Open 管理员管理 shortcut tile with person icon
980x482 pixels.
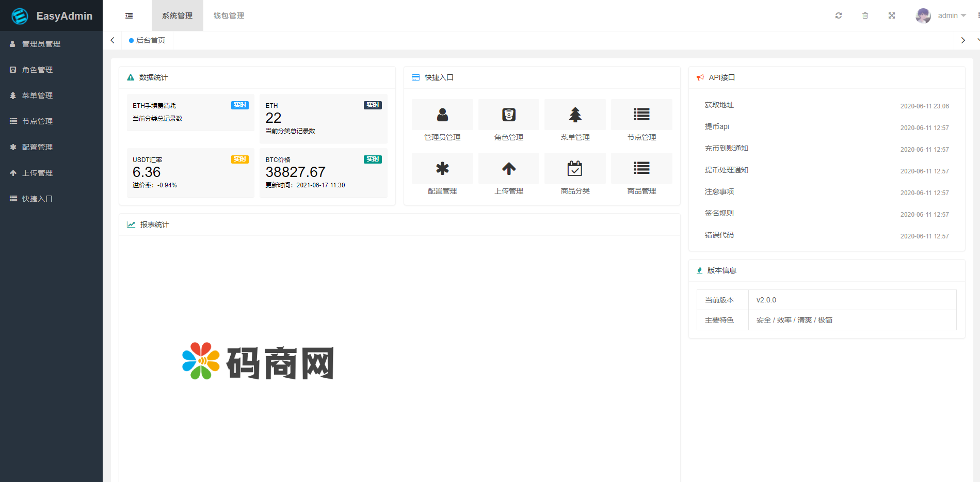442,115
